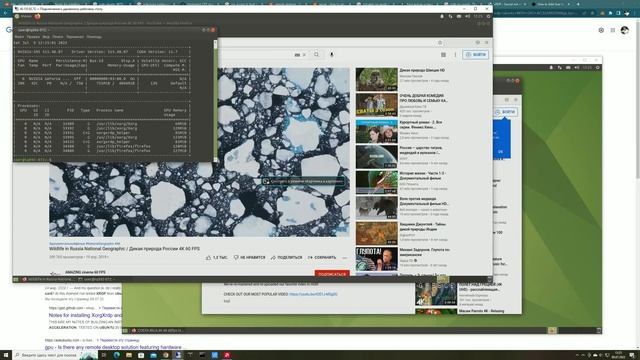Click the remote panel clock showing 12:25
This screenshot has width=640, height=360.
(478, 16)
